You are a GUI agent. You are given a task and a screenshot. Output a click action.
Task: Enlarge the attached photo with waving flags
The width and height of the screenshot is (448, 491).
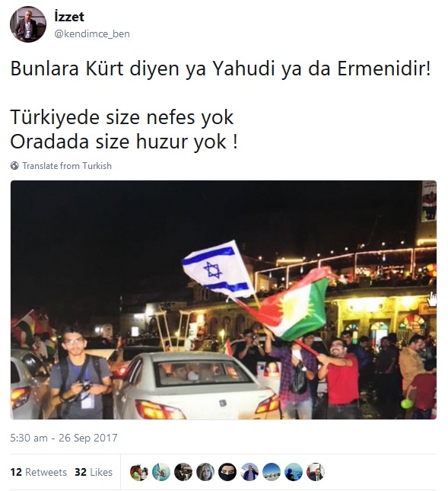click(x=224, y=300)
